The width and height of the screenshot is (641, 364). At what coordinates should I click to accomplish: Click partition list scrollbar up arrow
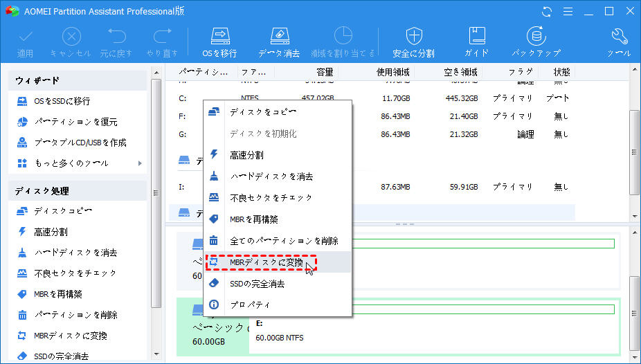(x=635, y=71)
